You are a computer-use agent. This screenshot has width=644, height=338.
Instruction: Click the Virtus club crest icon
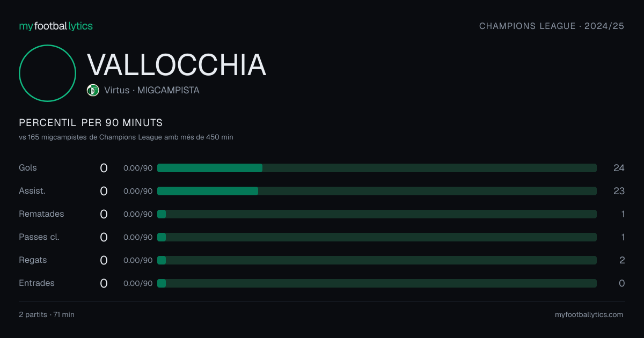[93, 90]
